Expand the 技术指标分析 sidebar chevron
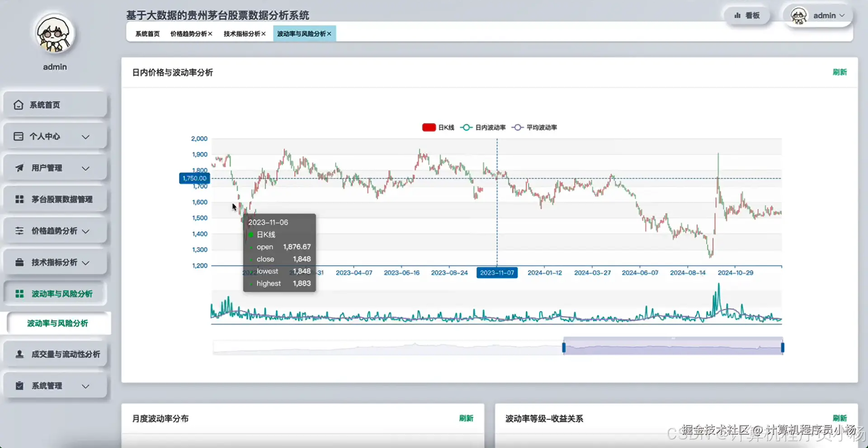The height and width of the screenshot is (448, 868). tap(85, 263)
